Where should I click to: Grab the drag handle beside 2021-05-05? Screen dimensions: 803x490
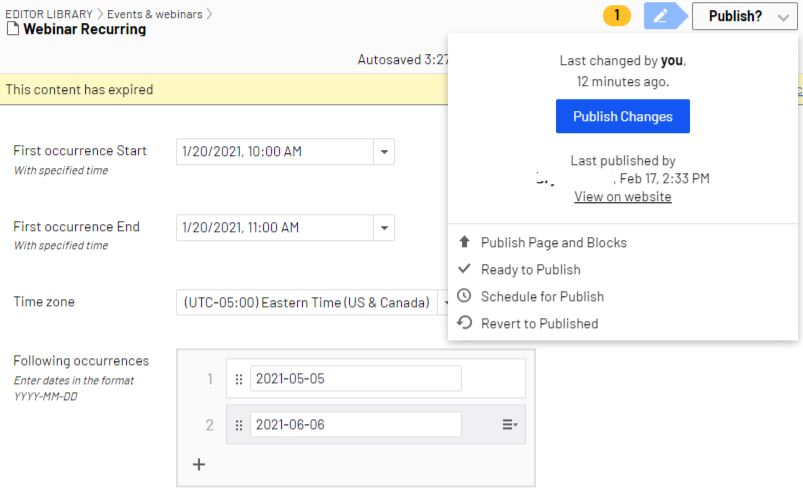[x=239, y=379]
